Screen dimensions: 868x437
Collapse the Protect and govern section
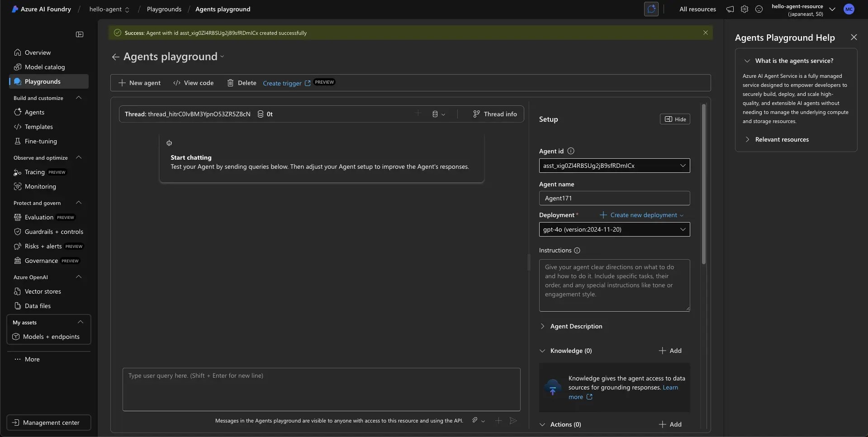79,203
